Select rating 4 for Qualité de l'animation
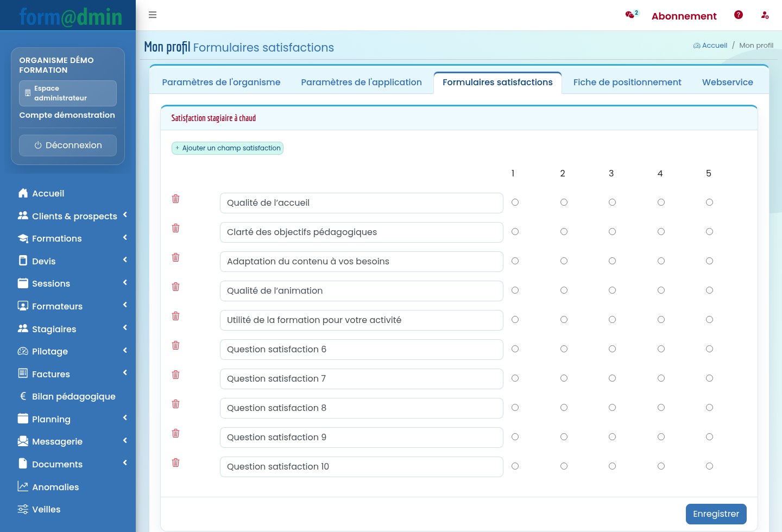782x532 pixels. (x=661, y=290)
